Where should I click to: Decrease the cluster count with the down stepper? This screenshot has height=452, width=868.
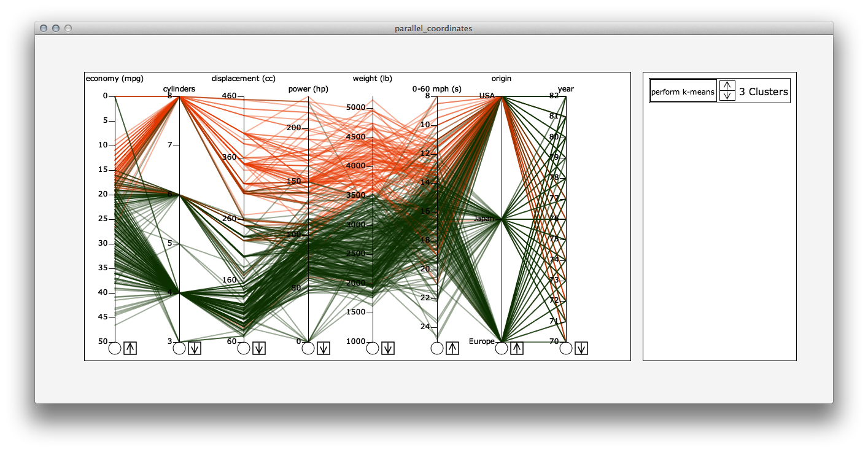pyautogui.click(x=728, y=95)
